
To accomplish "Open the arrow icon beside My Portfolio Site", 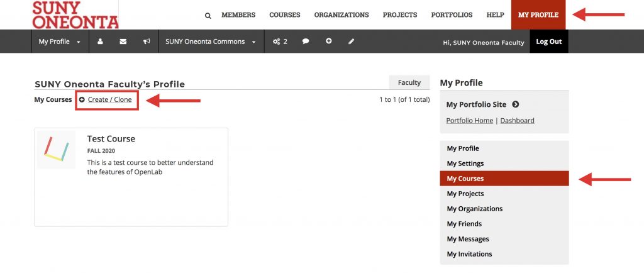I will [x=516, y=104].
